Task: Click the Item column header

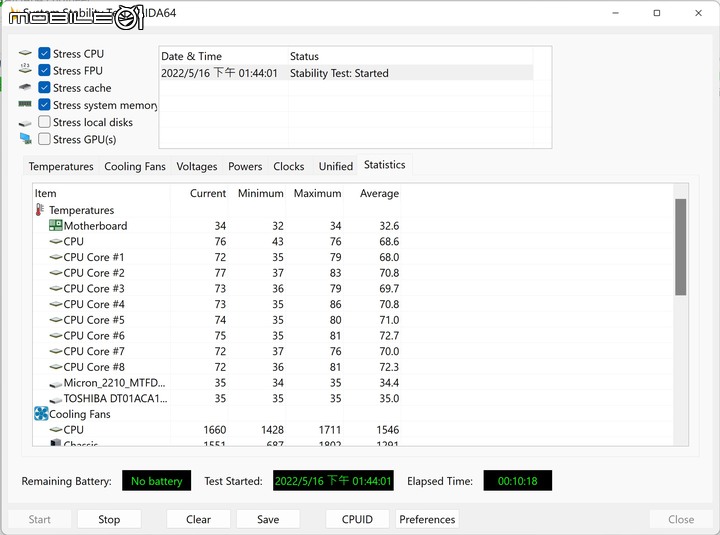Action: 101,193
